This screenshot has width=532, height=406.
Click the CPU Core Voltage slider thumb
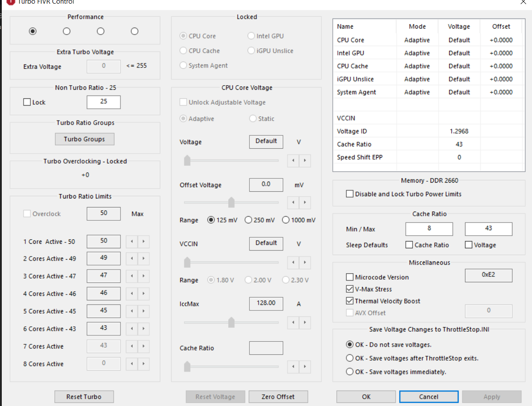(x=187, y=160)
